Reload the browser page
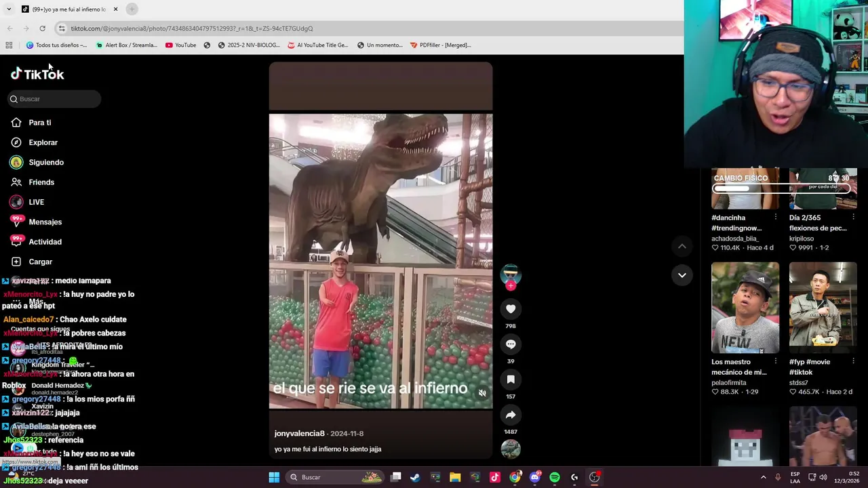Screen dimensions: 868x488 coord(42,28)
